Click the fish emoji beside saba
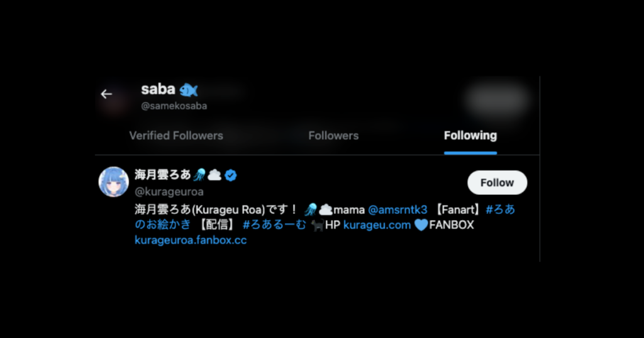This screenshot has width=644, height=338. [x=189, y=90]
